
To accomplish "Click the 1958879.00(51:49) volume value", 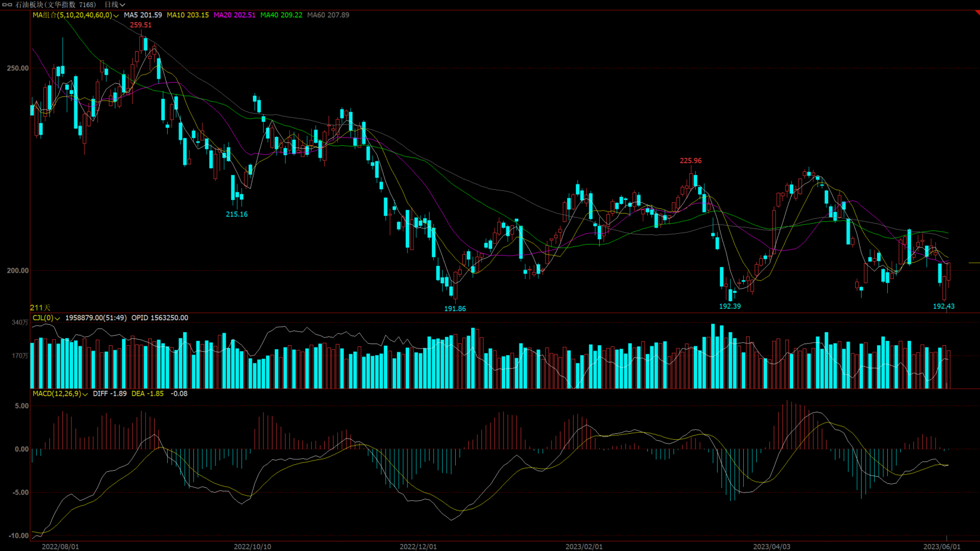I will tap(96, 318).
